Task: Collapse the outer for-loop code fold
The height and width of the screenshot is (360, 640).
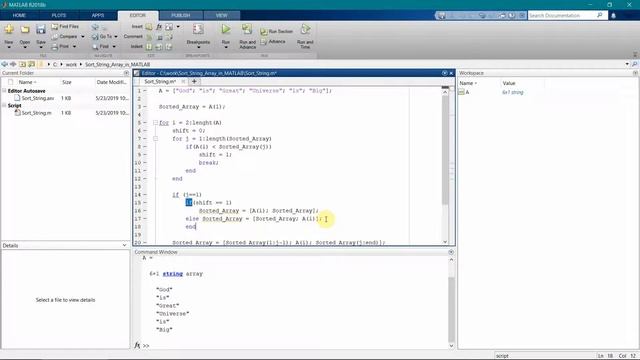Action: (x=156, y=122)
